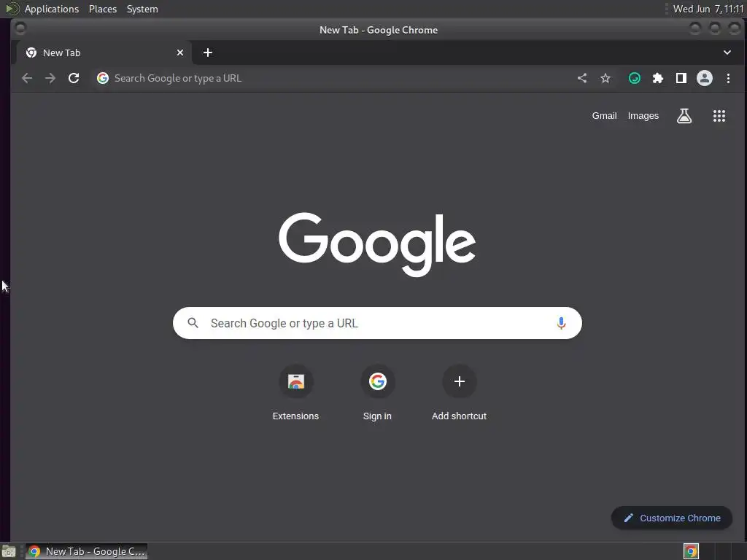Open the Applications menu
Viewport: 747px width, 560px height.
pos(52,9)
